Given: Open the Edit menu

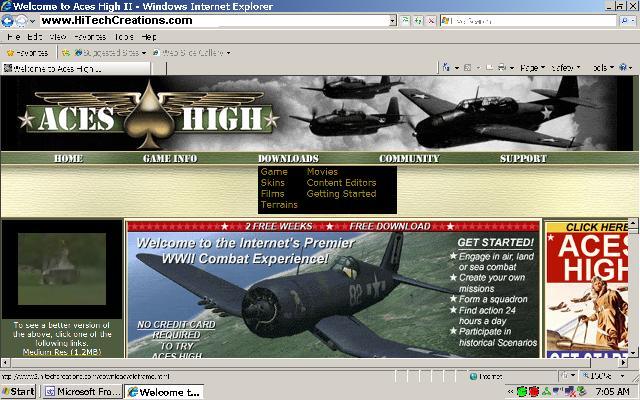Looking at the screenshot, I should click(35, 37).
